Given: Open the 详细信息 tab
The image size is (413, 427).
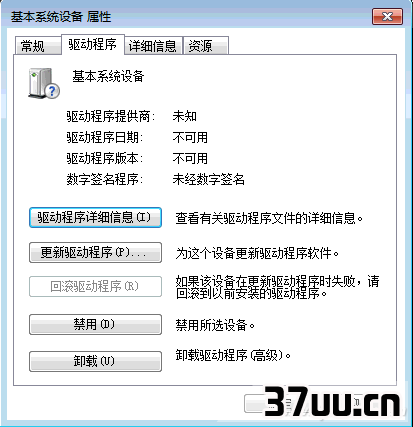Looking at the screenshot, I should click(153, 46).
